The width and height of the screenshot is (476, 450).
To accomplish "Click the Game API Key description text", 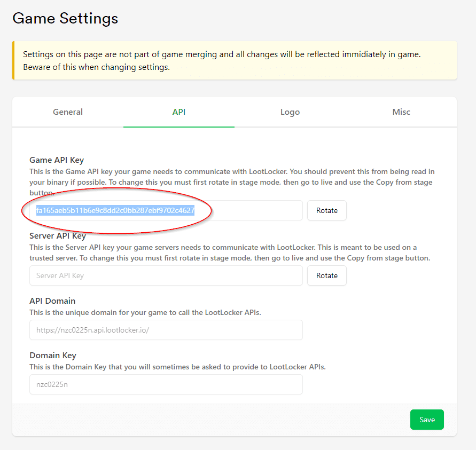I will click(231, 177).
